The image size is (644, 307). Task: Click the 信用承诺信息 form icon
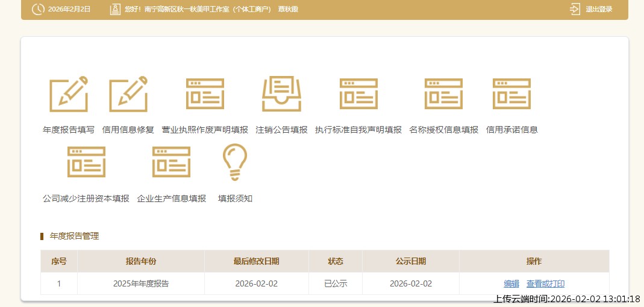(x=511, y=93)
